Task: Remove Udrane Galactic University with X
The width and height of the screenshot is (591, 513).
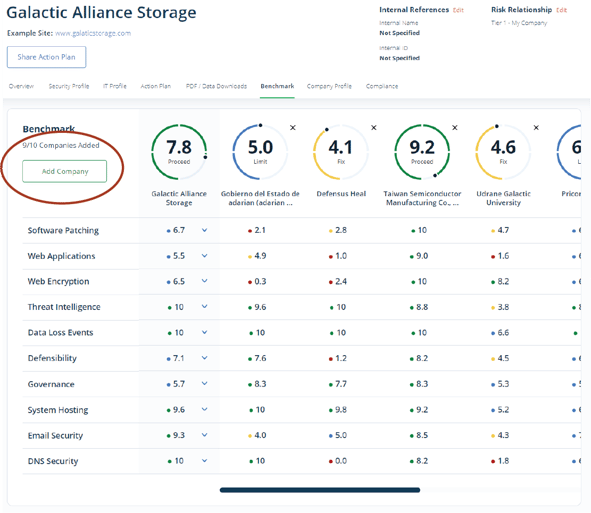Action: click(x=536, y=128)
